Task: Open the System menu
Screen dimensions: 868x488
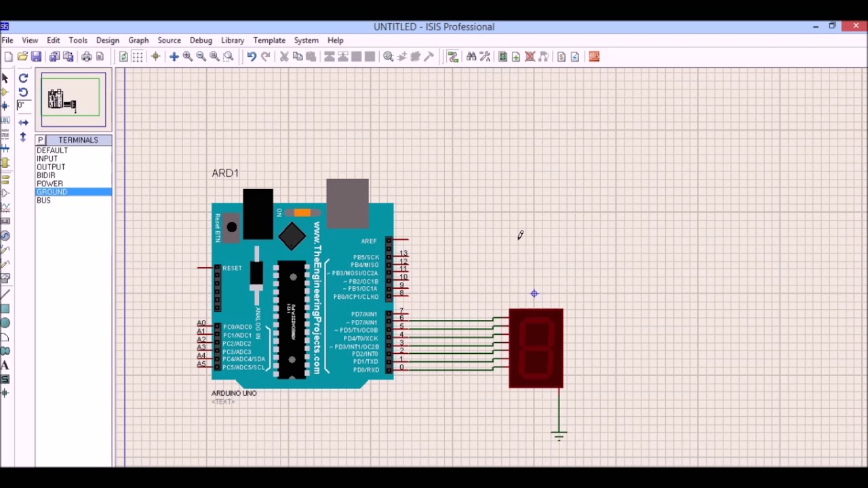Action: coord(307,41)
